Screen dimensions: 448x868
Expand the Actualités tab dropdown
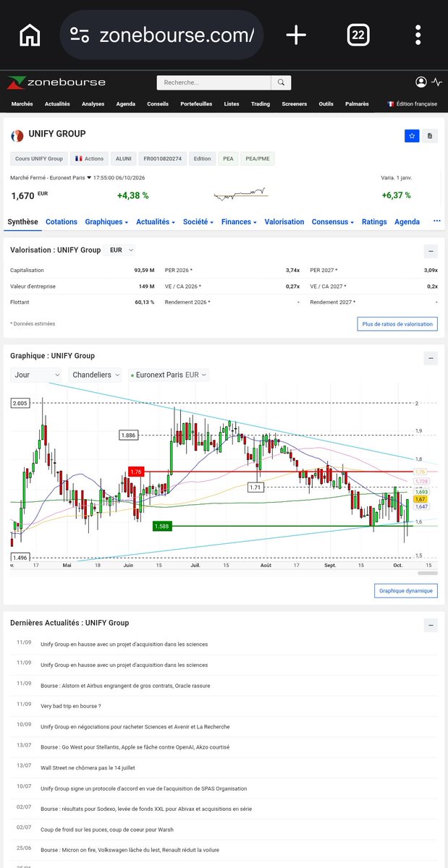click(156, 222)
